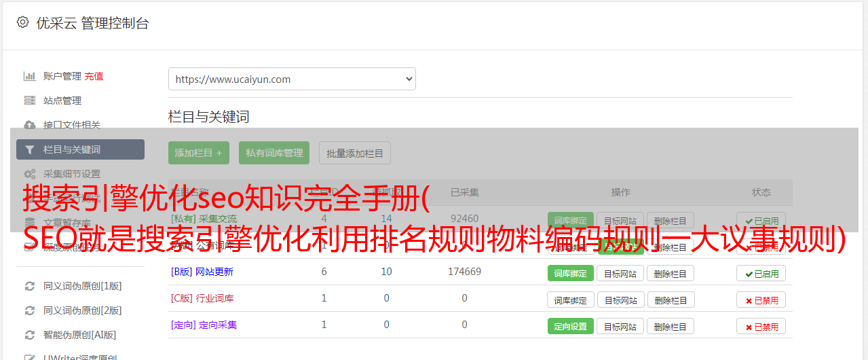The height and width of the screenshot is (360, 868).
Task: Click the 私有词库管理 button
Action: (x=274, y=153)
